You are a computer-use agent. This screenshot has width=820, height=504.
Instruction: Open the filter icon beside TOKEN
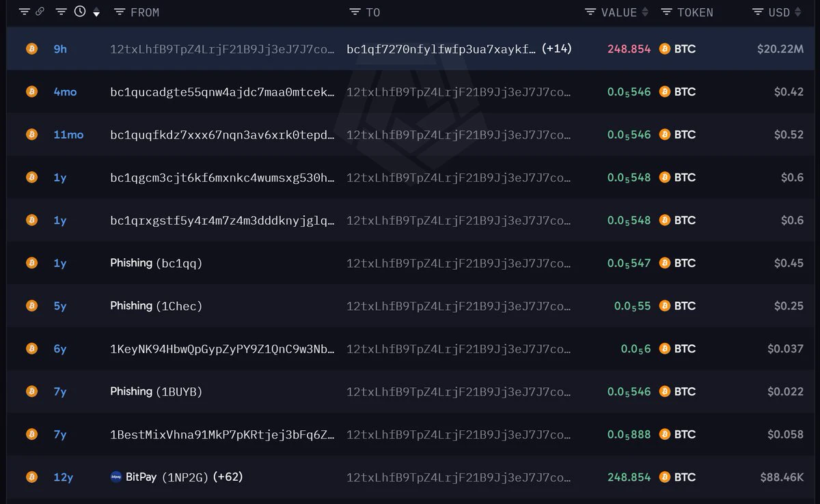coord(667,12)
